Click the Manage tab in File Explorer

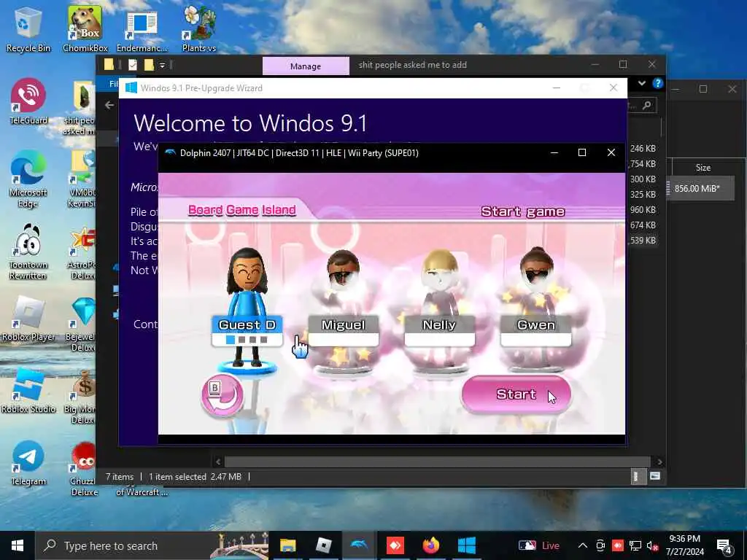(306, 66)
